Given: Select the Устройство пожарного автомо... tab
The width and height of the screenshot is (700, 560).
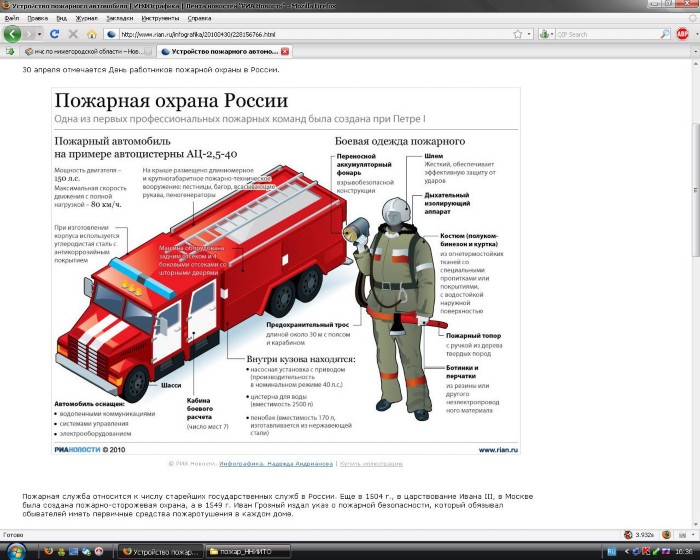Looking at the screenshot, I should [x=225, y=51].
